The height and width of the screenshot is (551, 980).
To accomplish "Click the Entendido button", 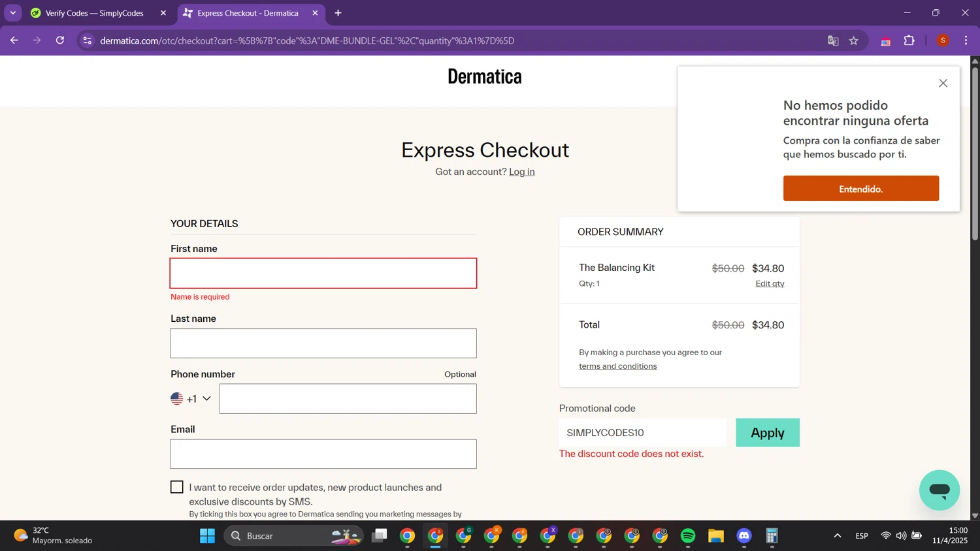I will coord(861,189).
